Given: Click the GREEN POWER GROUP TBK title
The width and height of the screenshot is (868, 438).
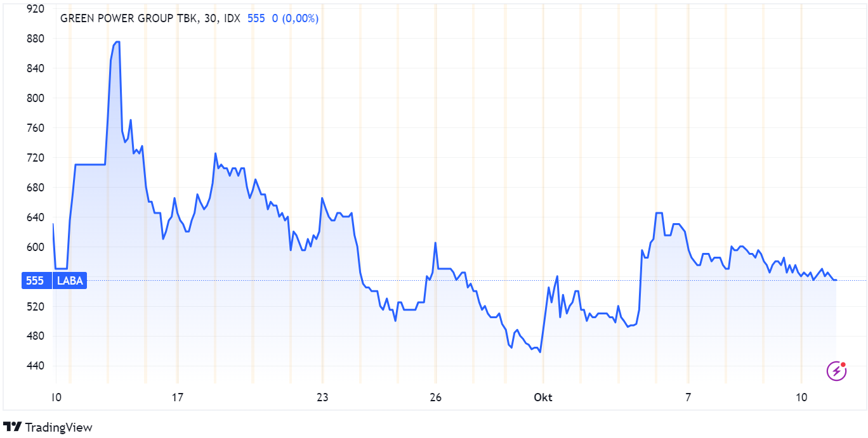Looking at the screenshot, I should (x=128, y=18).
